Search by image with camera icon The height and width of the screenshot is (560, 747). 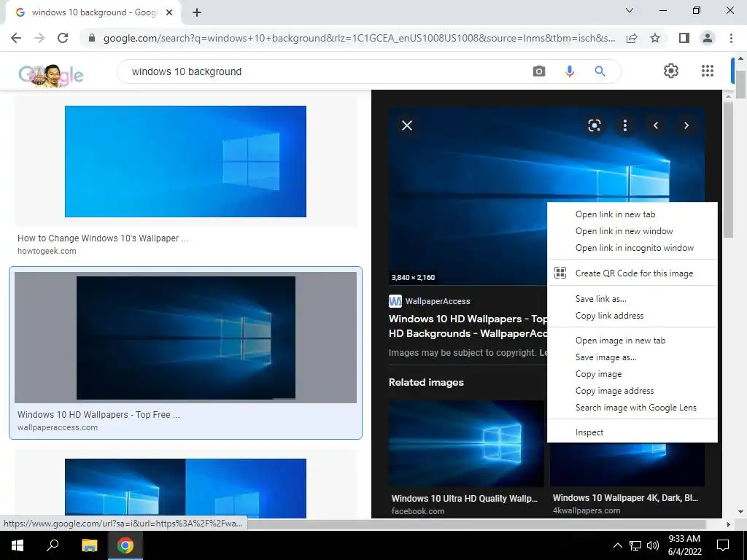tap(539, 71)
